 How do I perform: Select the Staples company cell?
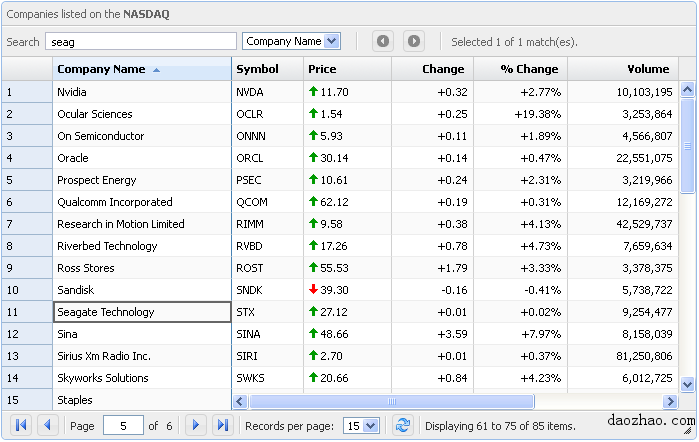pos(142,400)
